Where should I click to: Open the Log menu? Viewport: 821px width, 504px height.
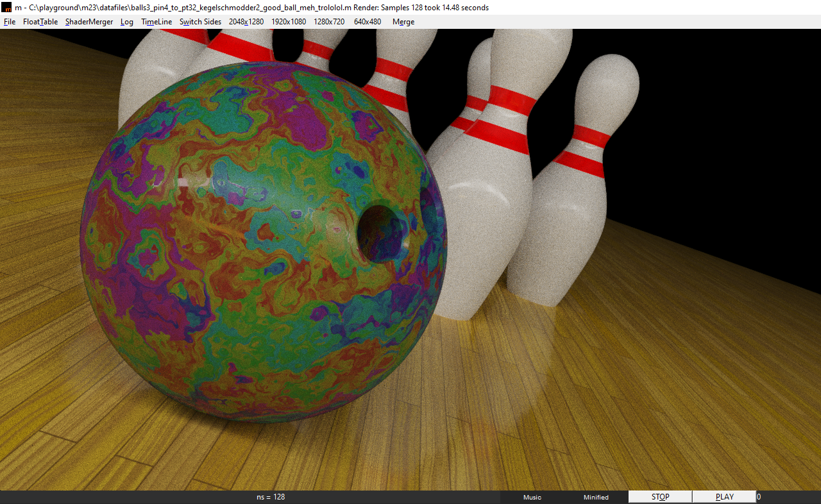point(127,22)
